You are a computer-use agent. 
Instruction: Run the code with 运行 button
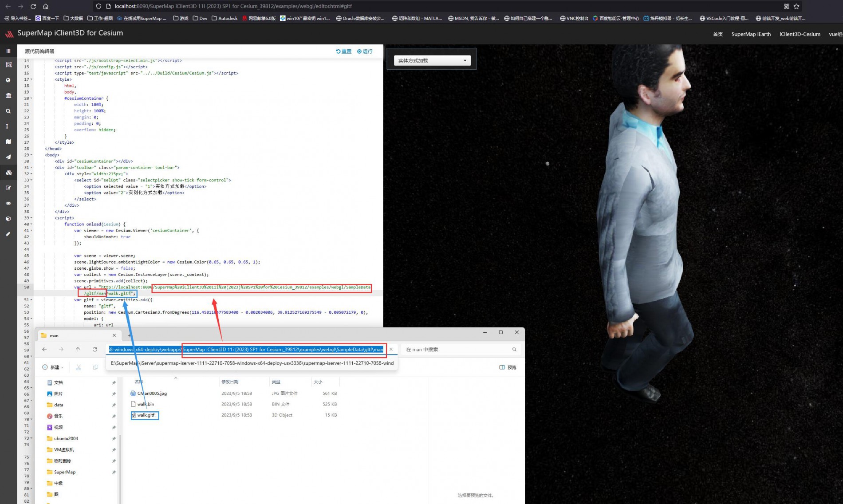365,51
